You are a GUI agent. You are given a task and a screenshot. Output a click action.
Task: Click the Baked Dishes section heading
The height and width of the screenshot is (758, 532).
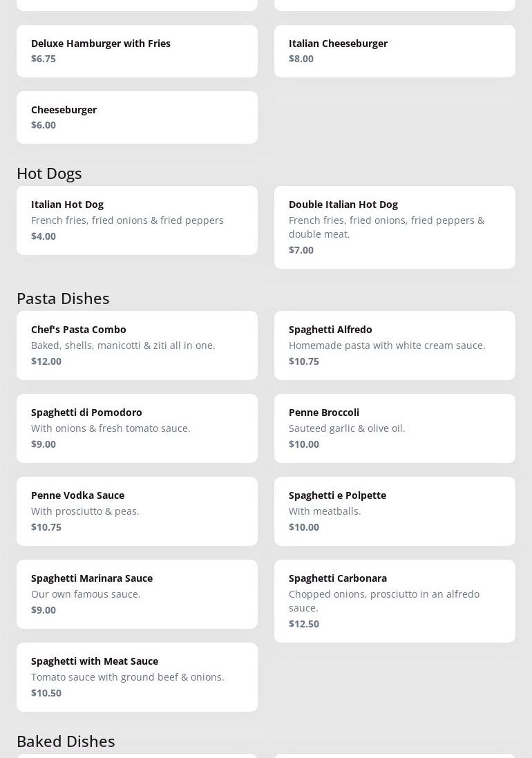tap(66, 741)
